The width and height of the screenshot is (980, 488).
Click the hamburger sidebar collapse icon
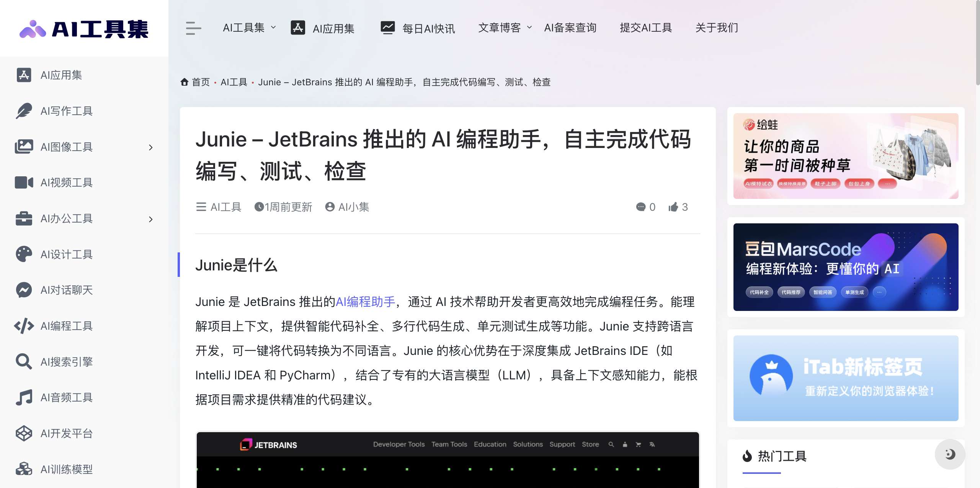point(193,28)
